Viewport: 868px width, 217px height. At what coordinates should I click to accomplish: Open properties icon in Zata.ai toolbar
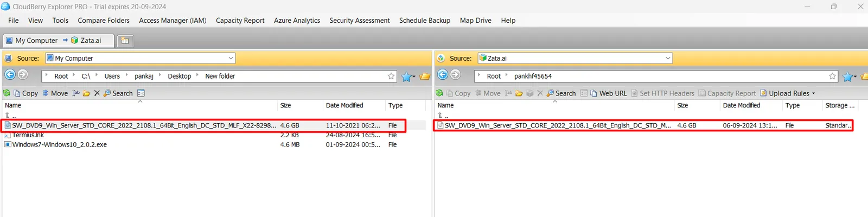tap(584, 93)
